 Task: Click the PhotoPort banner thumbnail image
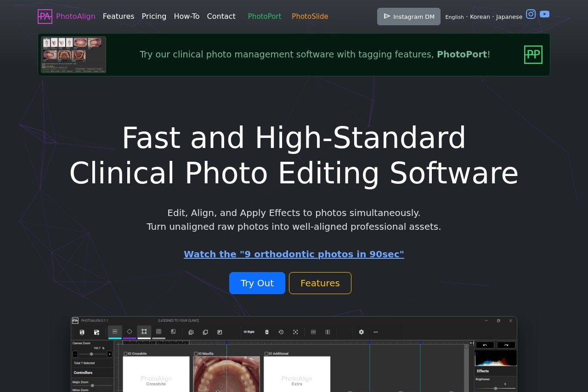pos(73,54)
